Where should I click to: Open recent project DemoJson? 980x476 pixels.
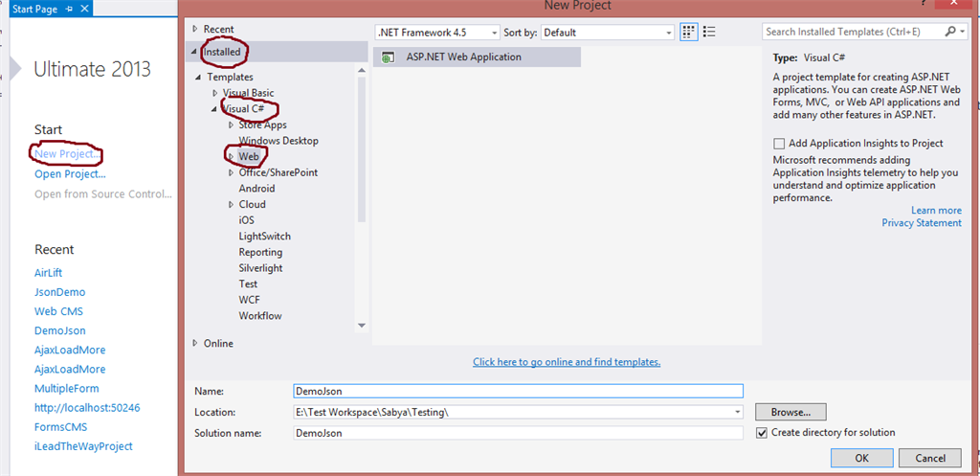click(x=60, y=330)
